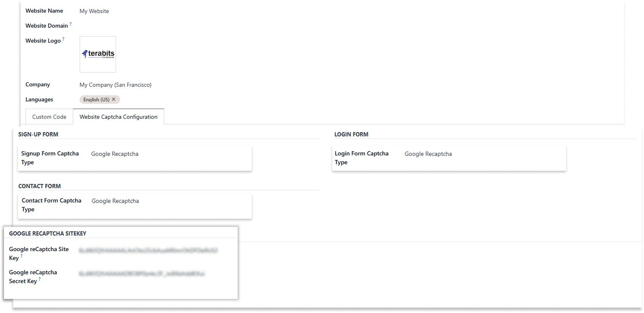Switch to the Custom Code tab

[x=49, y=117]
